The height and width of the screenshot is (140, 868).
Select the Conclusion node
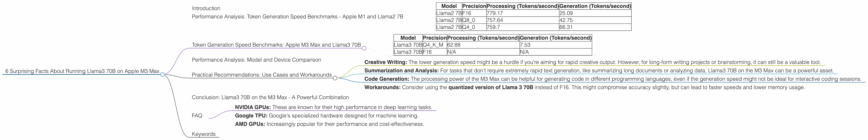click(x=270, y=97)
